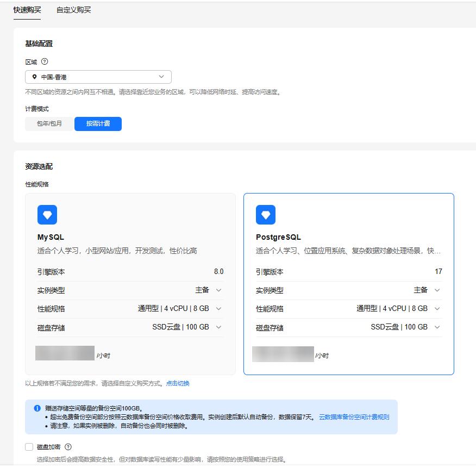This screenshot has width=476, height=467.
Task: Open 云数据库备份空间计费规则 link
Action: [354, 417]
